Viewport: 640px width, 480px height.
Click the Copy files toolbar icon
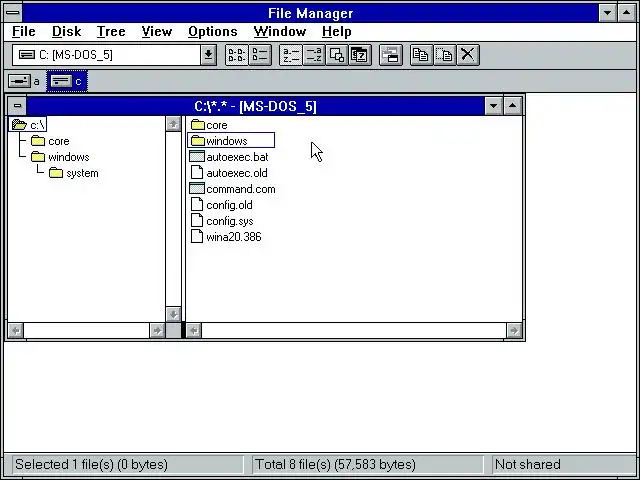(x=421, y=55)
